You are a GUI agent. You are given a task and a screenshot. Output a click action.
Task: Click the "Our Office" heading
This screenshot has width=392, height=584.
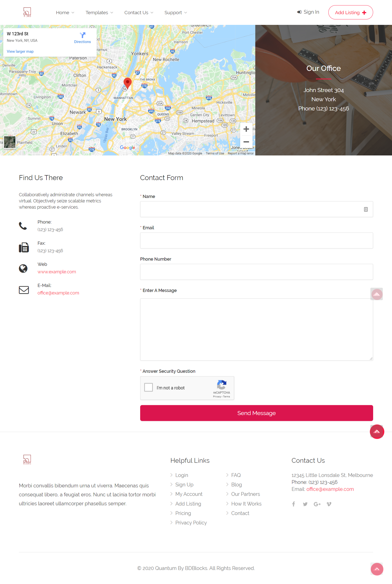[323, 68]
